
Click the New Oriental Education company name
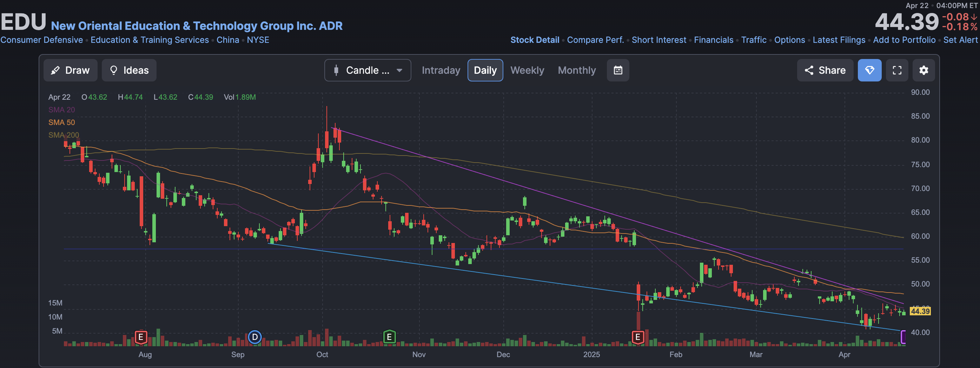197,26
